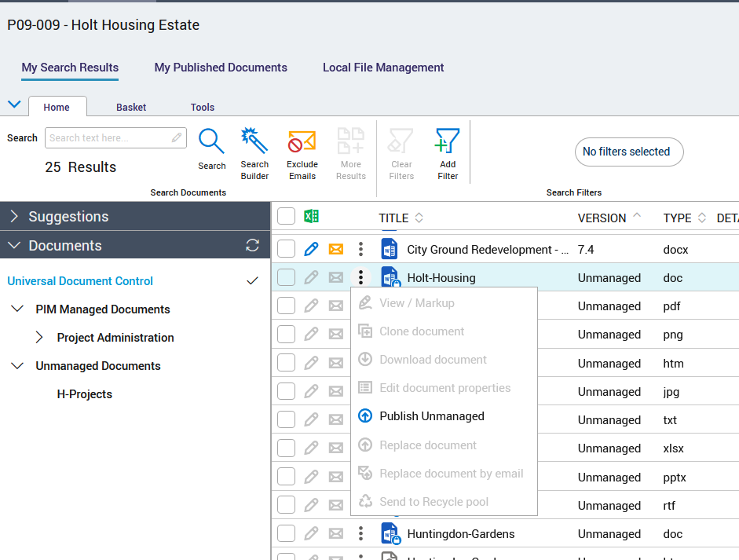Click the pencil edit icon for City Ground Redevelopment
This screenshot has height=560, width=739.
click(311, 249)
